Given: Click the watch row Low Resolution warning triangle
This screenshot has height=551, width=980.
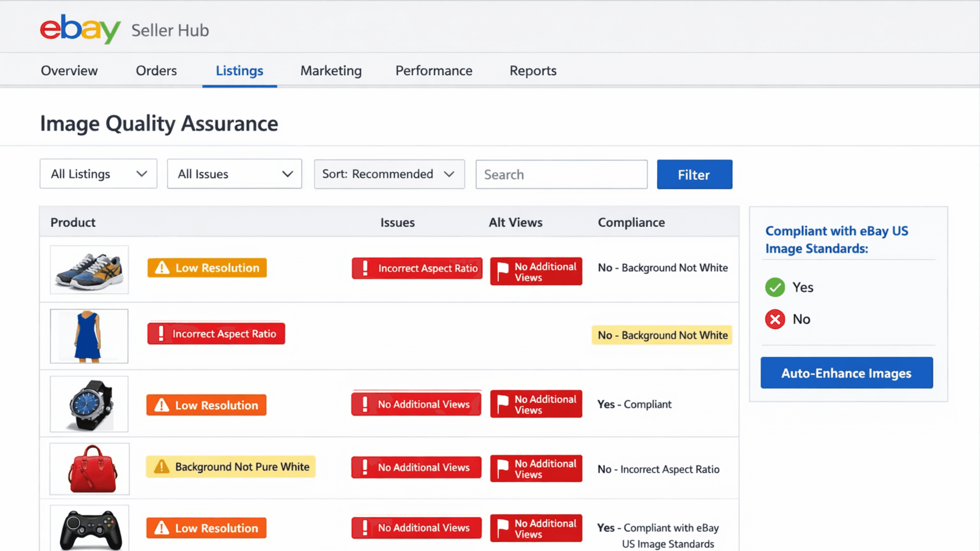Looking at the screenshot, I should (x=162, y=405).
